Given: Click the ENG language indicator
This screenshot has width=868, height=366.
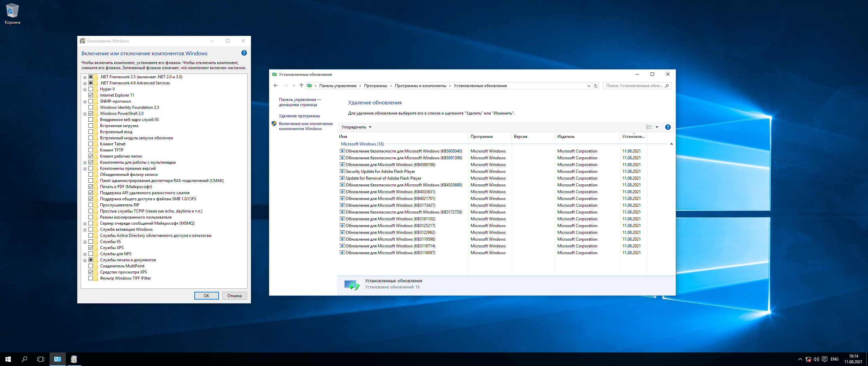Looking at the screenshot, I should [x=835, y=359].
